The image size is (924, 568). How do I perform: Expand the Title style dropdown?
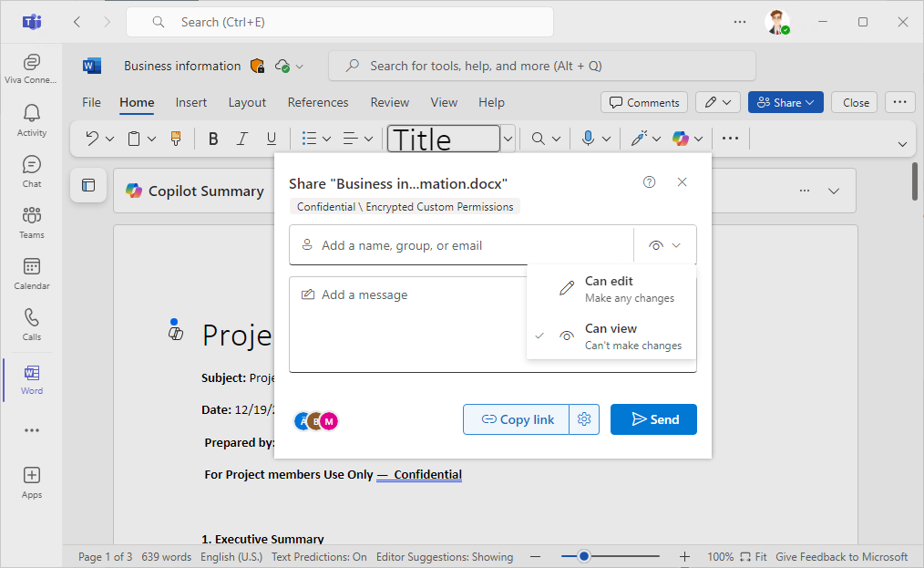[x=508, y=139]
